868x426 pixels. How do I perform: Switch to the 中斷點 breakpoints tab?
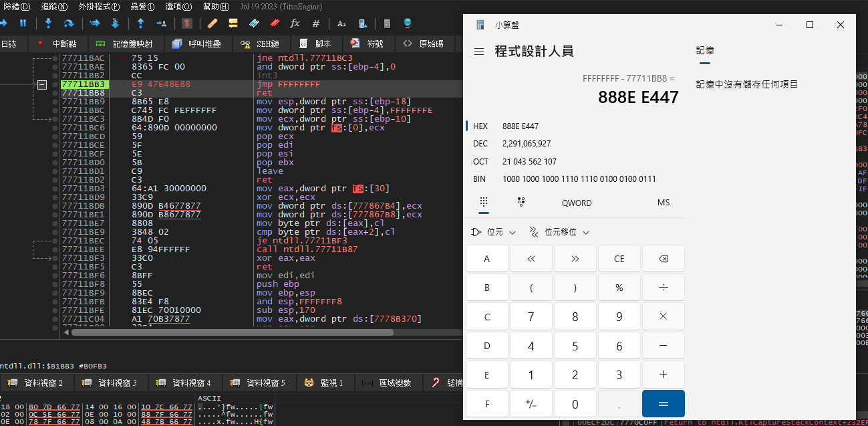[x=57, y=43]
